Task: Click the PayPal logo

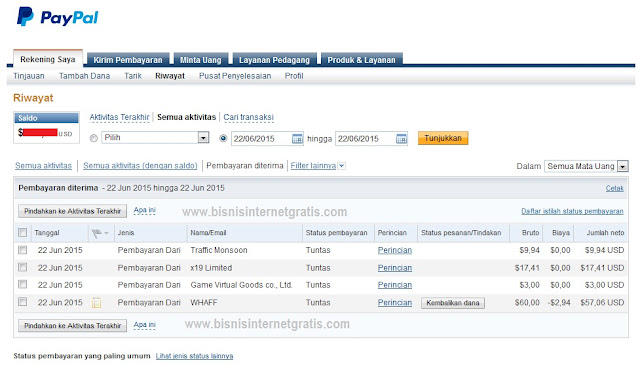Action: pyautogui.click(x=58, y=17)
